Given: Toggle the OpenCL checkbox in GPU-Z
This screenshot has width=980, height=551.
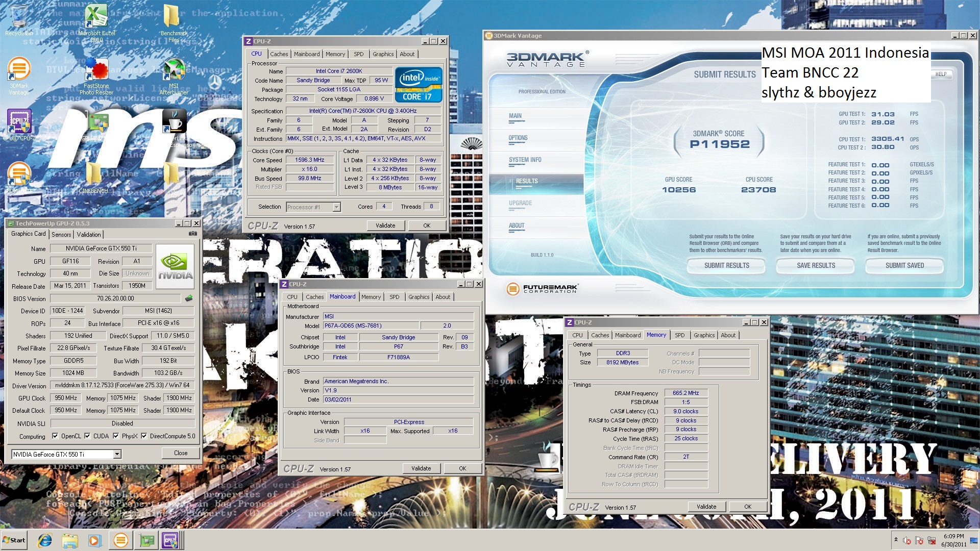Looking at the screenshot, I should [56, 436].
